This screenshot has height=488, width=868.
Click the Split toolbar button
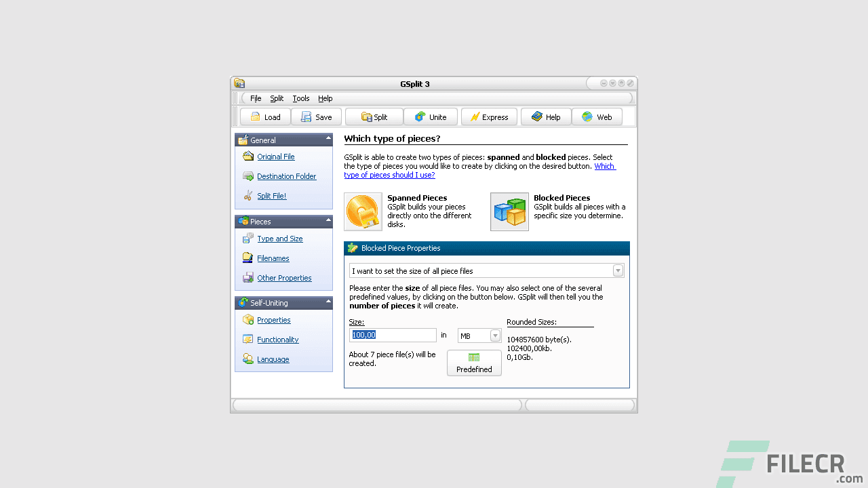pos(374,117)
